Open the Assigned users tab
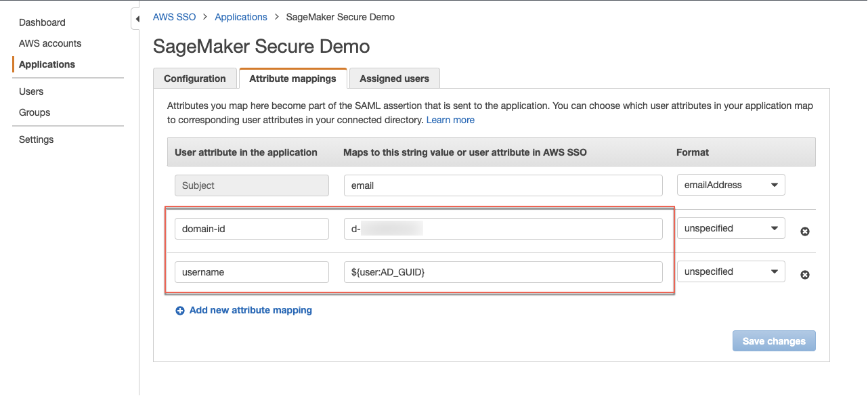Screen dimensions: 868x398 [395, 79]
